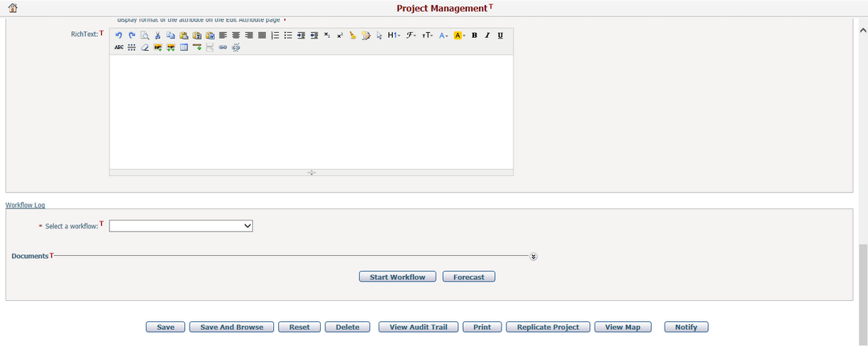Screen dimensions: 868x346
Task: Paste from clipboard in RichText toolbar
Action: point(184,35)
